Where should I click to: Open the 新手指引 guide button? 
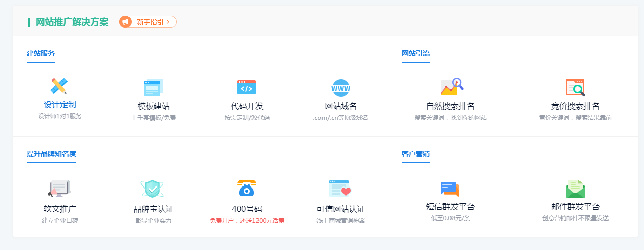coord(148,22)
